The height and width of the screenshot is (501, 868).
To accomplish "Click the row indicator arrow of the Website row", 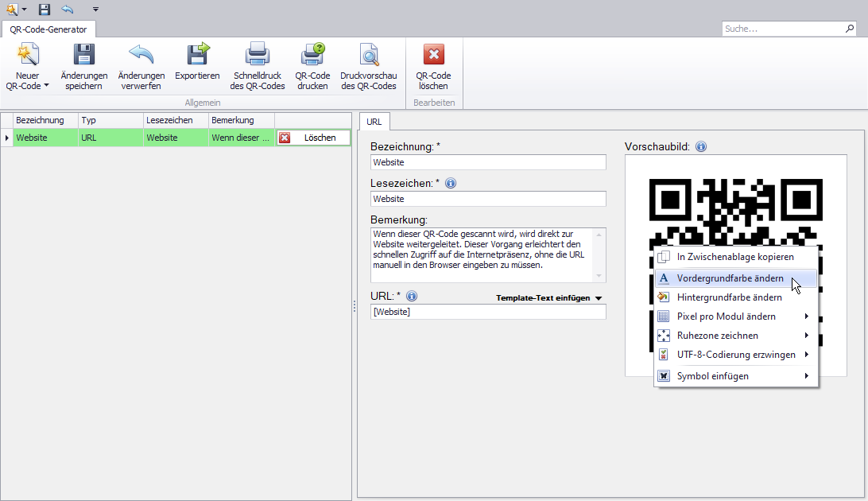I will (6, 138).
